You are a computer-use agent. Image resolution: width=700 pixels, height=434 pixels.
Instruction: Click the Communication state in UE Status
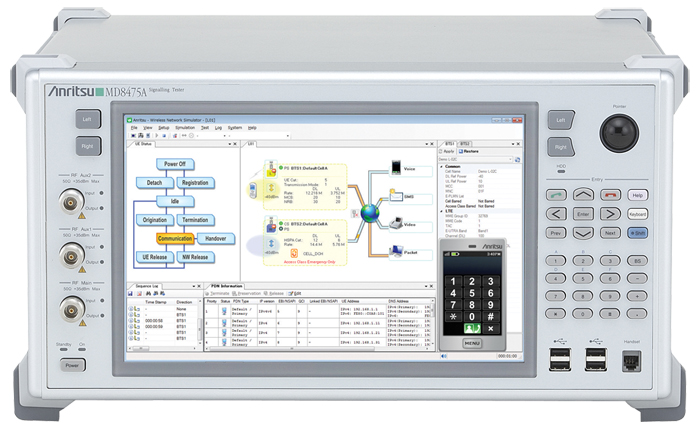174,239
